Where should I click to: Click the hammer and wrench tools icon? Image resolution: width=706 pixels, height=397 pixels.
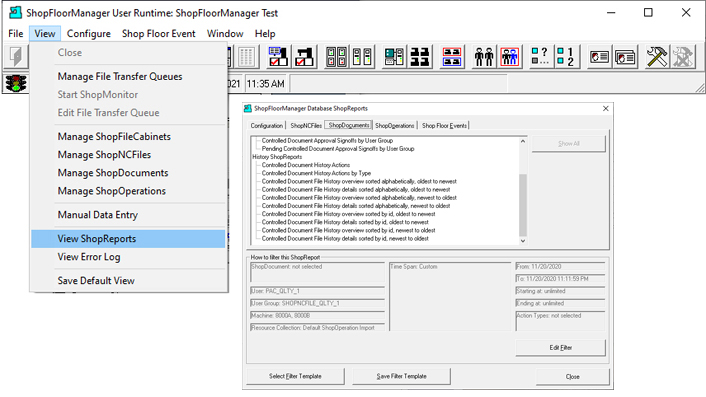point(657,57)
